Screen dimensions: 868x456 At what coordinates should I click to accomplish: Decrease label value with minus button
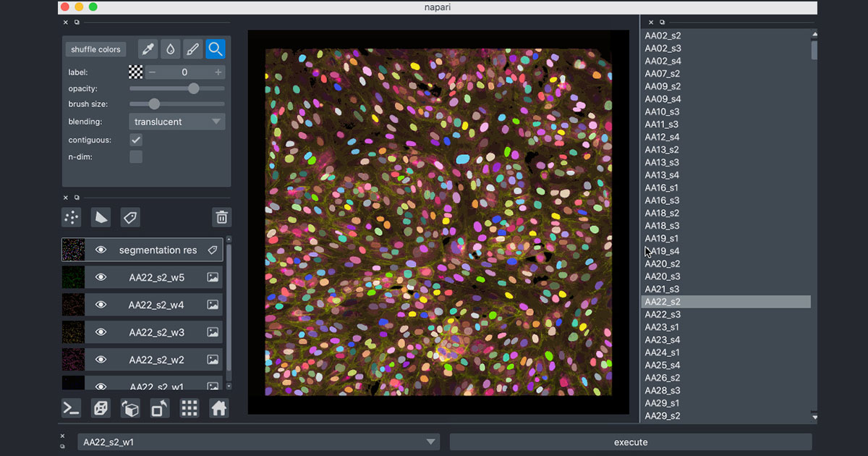(x=152, y=72)
